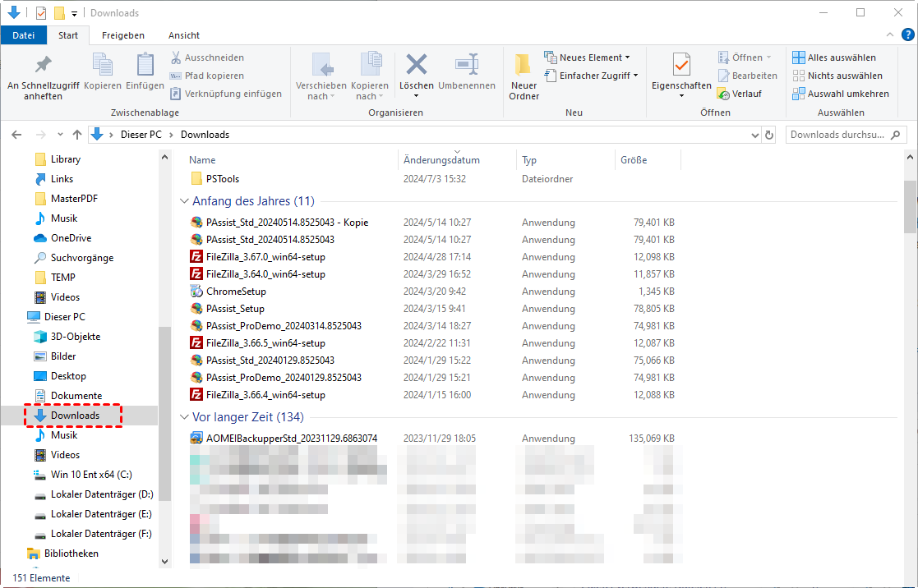Open the ribbon help question mark
Screen dimensions: 918x588
[908, 35]
